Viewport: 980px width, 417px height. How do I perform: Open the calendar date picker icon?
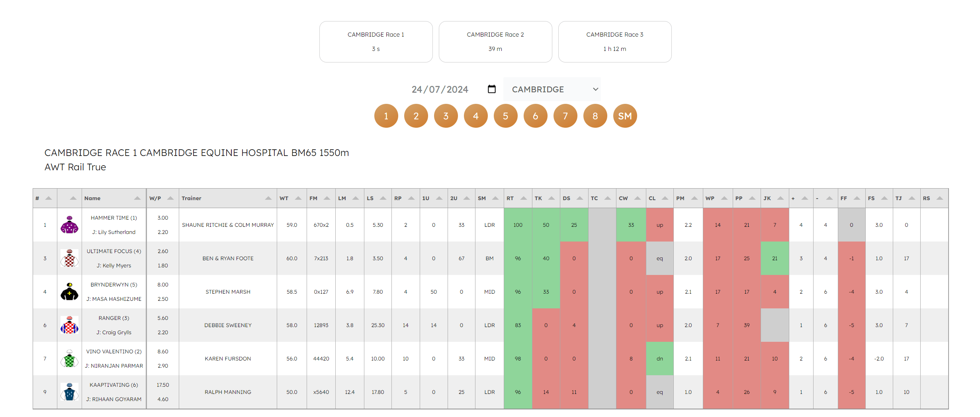491,89
